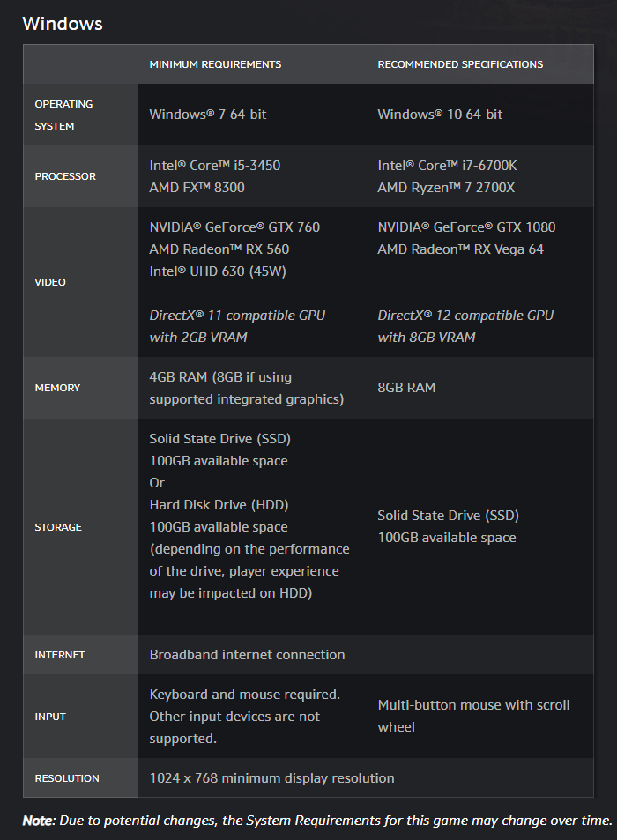Click the 1024 x 768 resolution text
617x840 pixels.
[271, 778]
